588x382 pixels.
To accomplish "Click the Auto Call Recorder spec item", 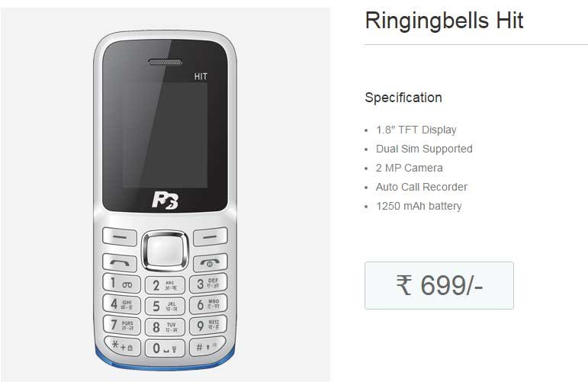I will pos(422,187).
